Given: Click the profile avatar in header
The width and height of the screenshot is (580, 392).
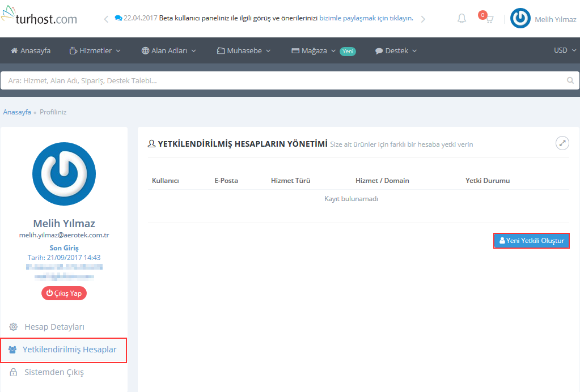Looking at the screenshot, I should point(520,19).
